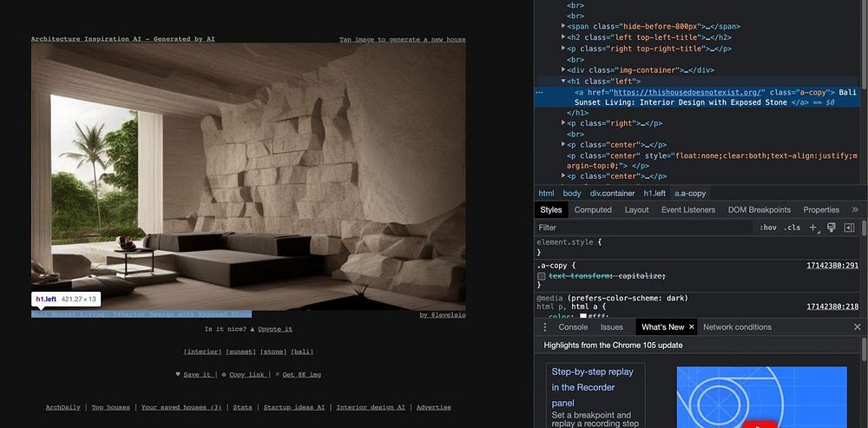
Task: Click the [bali] tag link
Action: (302, 352)
